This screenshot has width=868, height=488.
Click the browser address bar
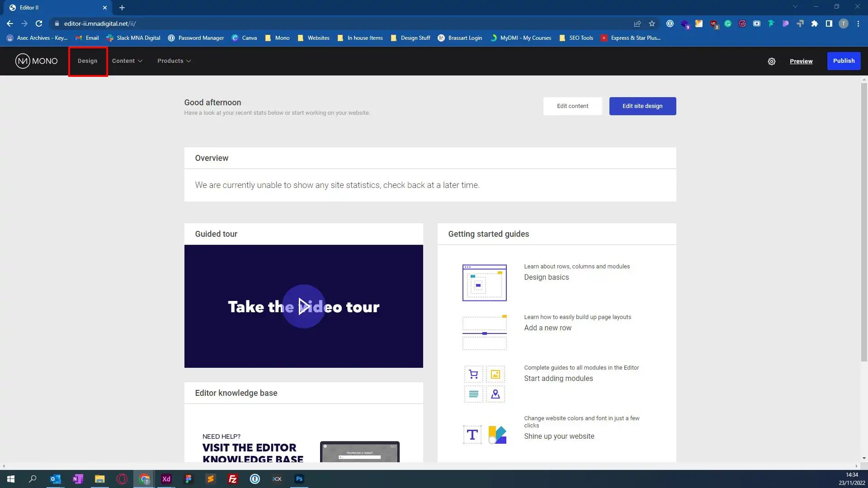(316, 23)
